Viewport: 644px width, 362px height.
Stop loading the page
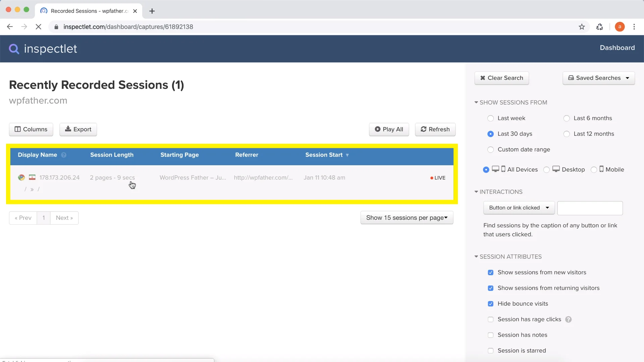(x=38, y=27)
